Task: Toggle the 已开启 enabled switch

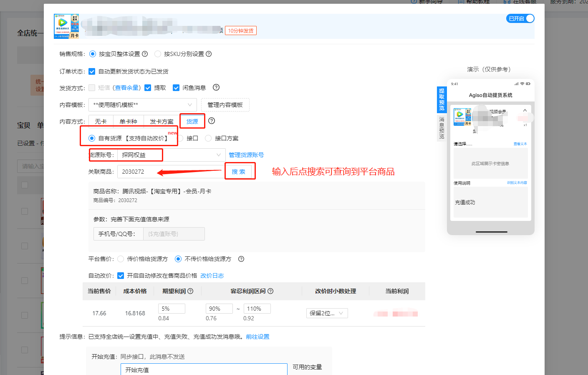Action: click(520, 18)
